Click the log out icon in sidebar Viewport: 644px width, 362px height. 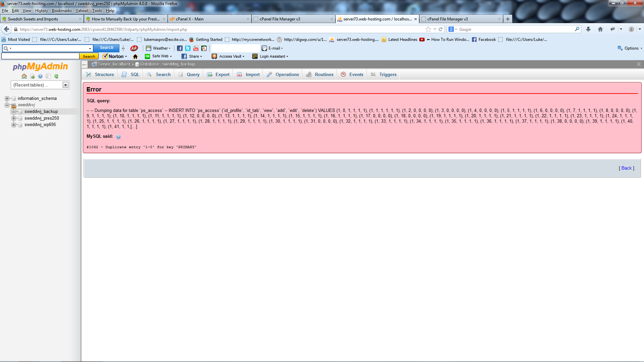[x=32, y=76]
